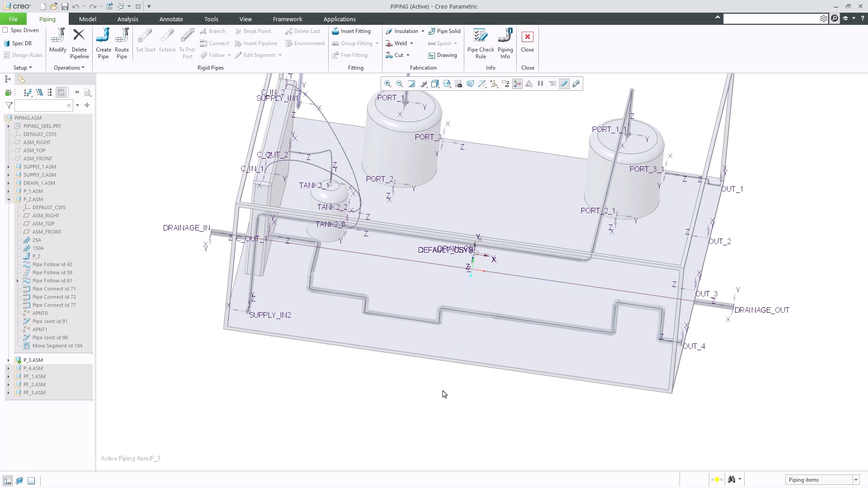Click the New file icon
Screen dimensions: 868x488
(x=43, y=6)
